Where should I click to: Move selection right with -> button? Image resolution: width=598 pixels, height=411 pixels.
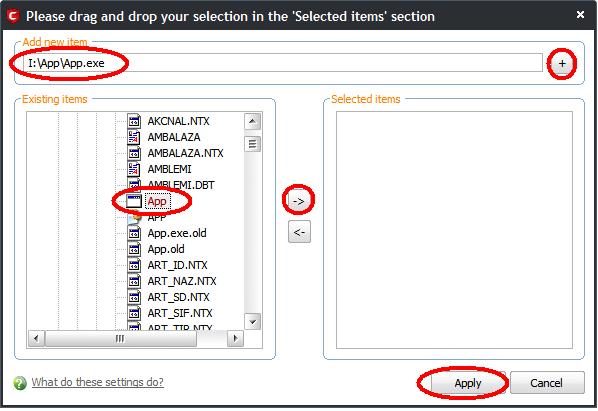[x=299, y=201]
